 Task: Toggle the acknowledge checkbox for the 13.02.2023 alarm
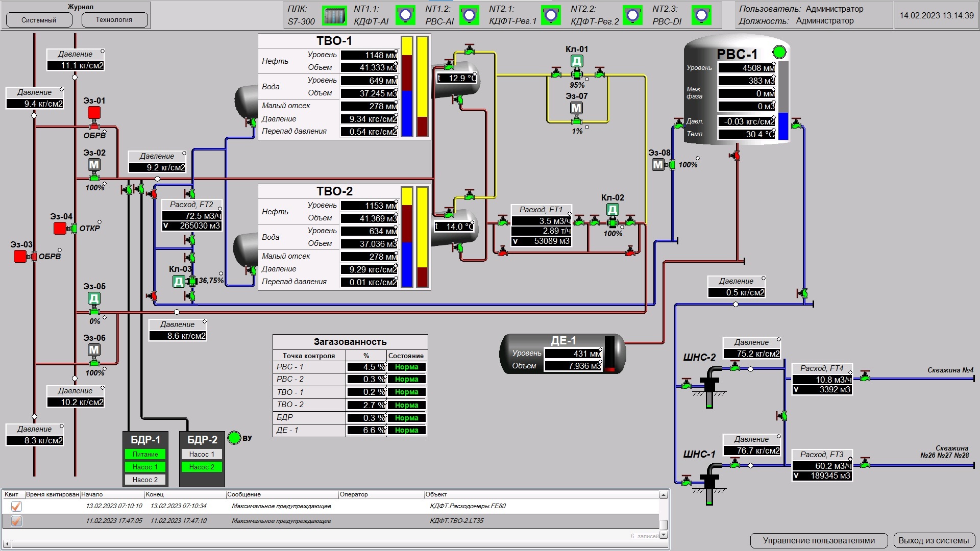tap(16, 506)
